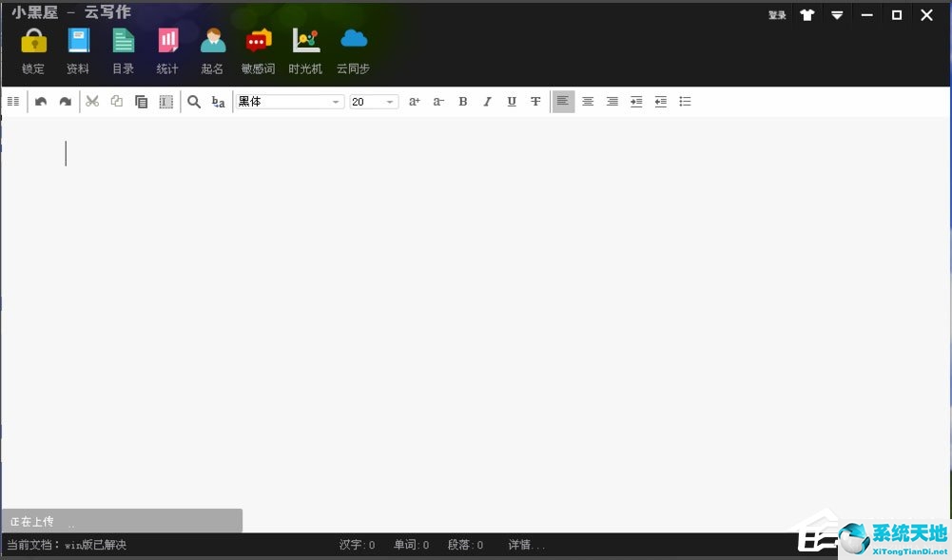Viewport: 952px width, 560px height.
Task: Open the font size 20 dropdown
Action: pos(389,102)
